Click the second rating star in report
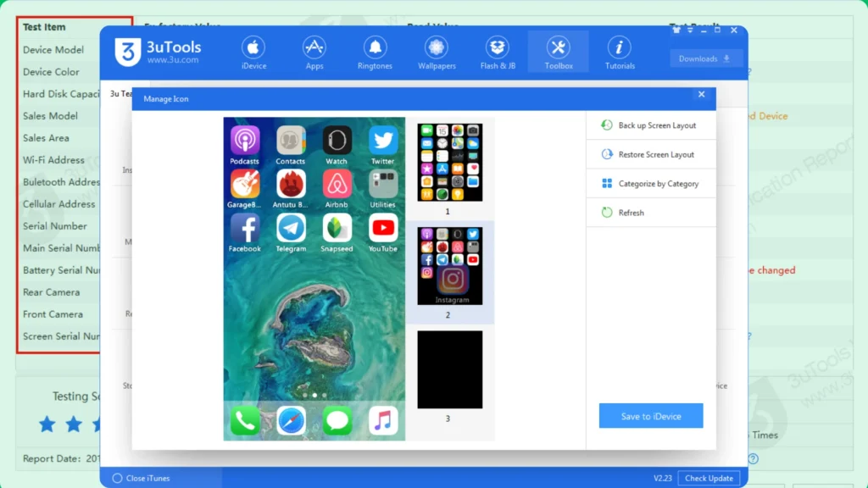 [74, 424]
